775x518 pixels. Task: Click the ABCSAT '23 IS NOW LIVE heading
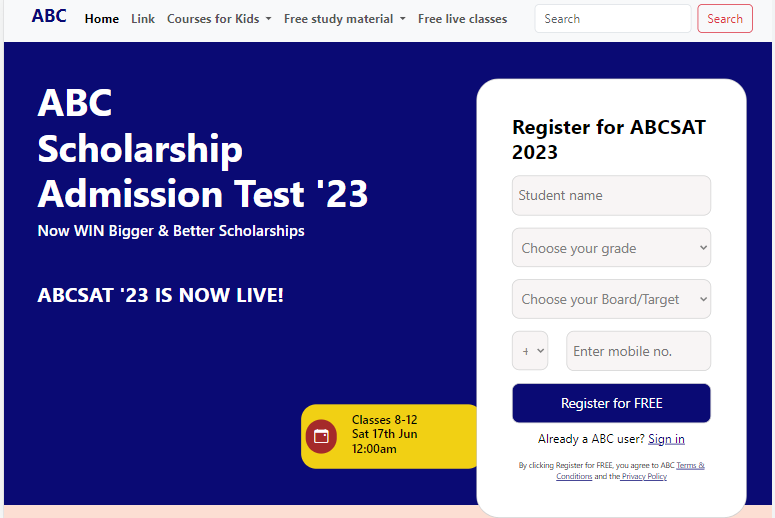161,296
